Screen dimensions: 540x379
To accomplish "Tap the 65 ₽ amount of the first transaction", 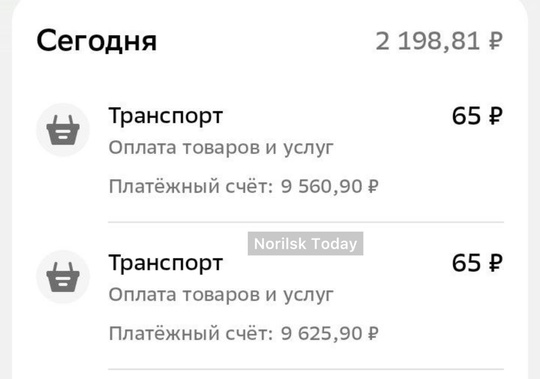I will tap(477, 116).
